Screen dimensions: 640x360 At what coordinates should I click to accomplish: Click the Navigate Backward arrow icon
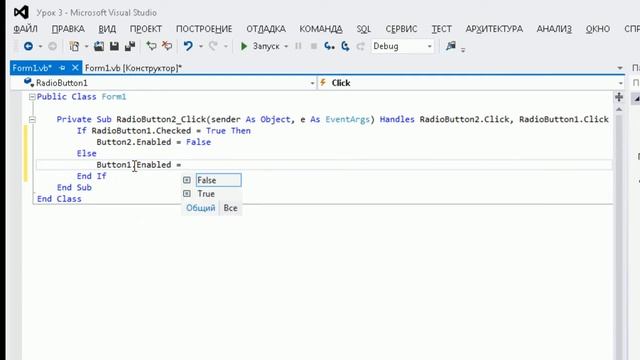click(x=28, y=46)
